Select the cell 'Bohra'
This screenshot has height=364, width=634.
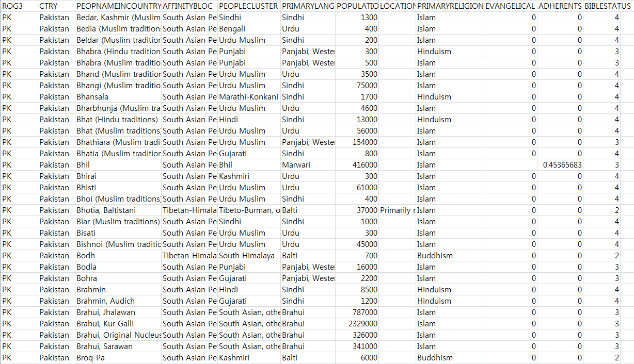(118, 278)
